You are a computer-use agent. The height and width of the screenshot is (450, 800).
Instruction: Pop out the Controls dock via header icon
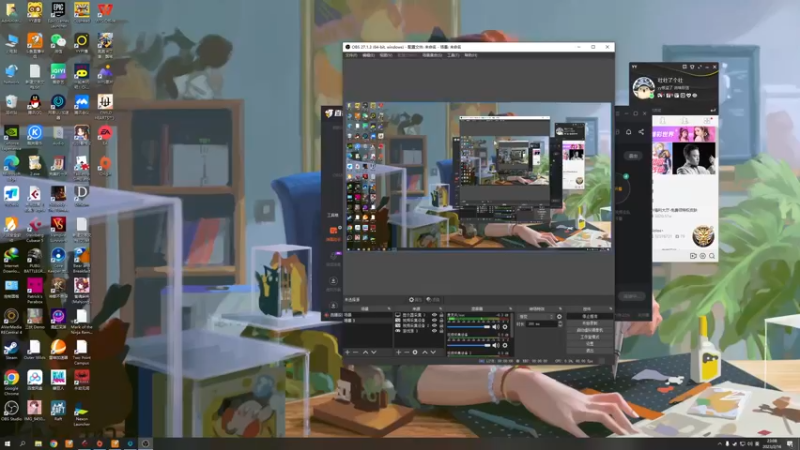(x=611, y=309)
